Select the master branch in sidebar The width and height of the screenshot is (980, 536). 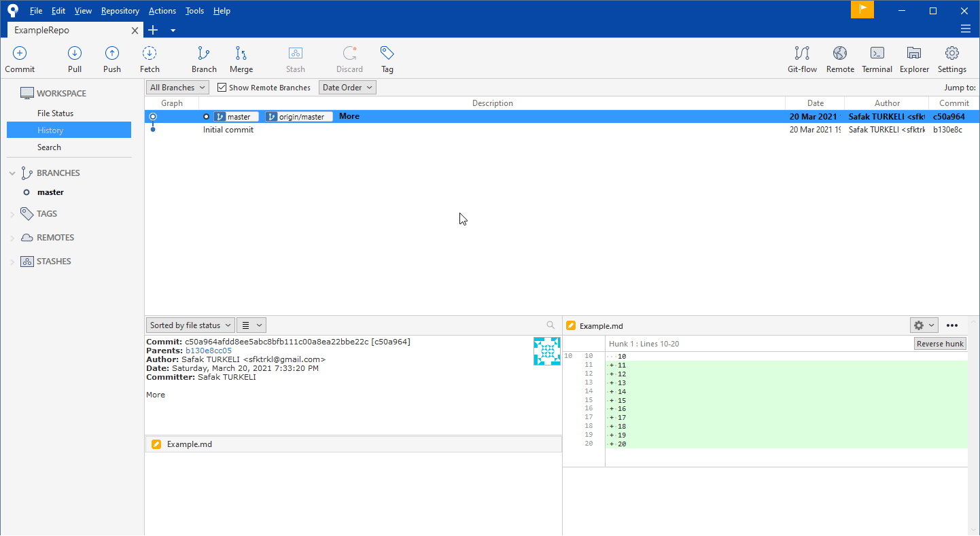point(50,192)
